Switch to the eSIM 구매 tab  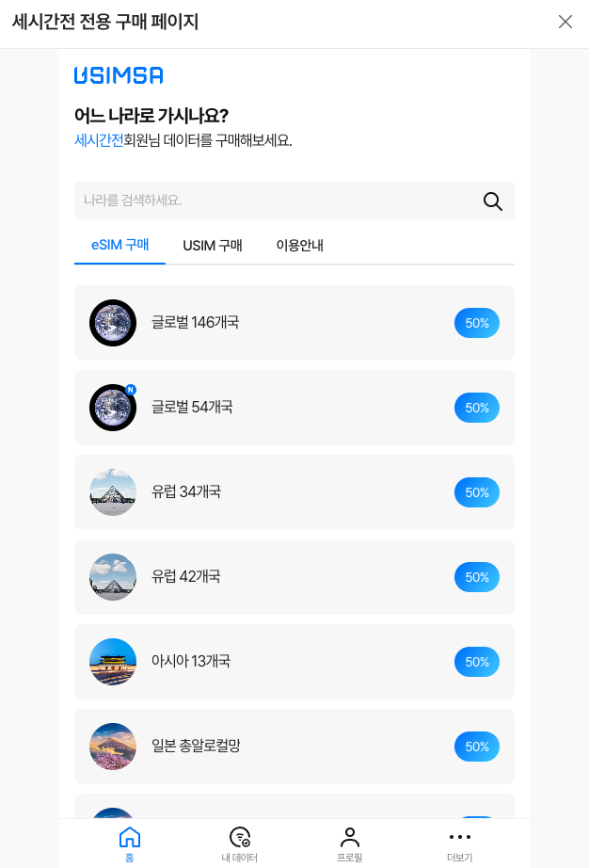pos(120,245)
